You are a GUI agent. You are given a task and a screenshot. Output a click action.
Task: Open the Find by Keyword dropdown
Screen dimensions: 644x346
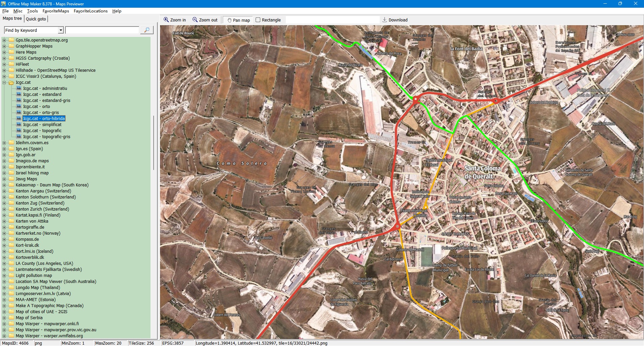coord(61,30)
